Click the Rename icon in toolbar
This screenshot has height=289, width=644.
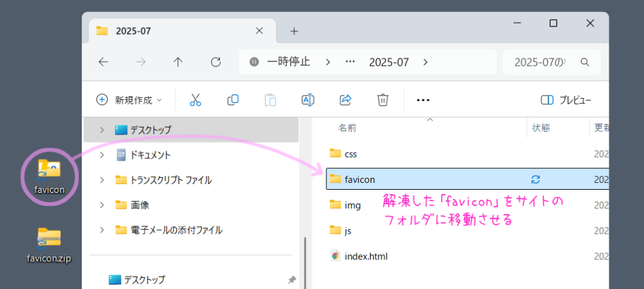pyautogui.click(x=308, y=100)
